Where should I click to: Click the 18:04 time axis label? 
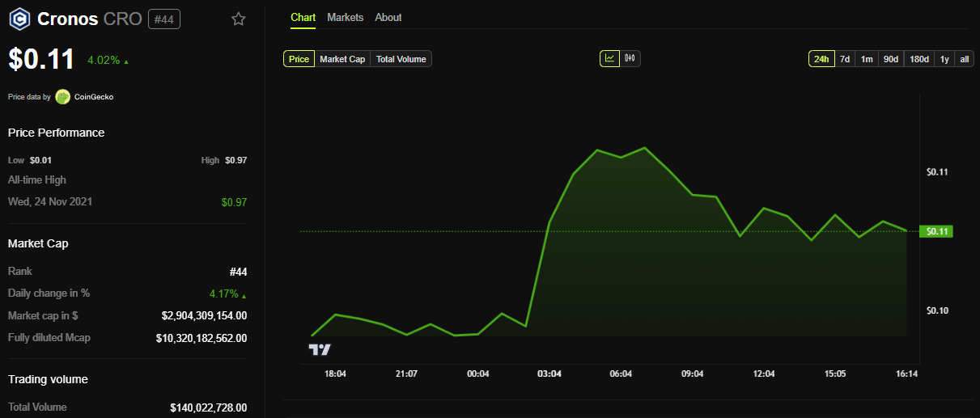pyautogui.click(x=335, y=374)
